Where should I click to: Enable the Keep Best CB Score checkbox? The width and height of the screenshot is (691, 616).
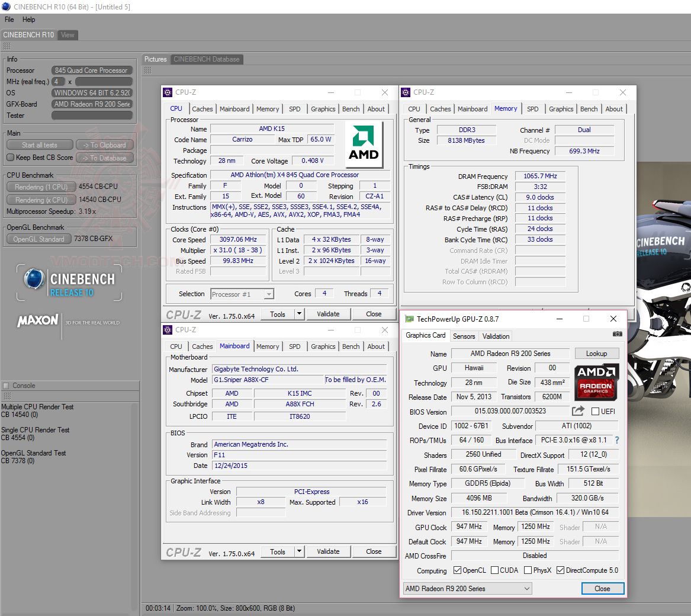coord(10,158)
